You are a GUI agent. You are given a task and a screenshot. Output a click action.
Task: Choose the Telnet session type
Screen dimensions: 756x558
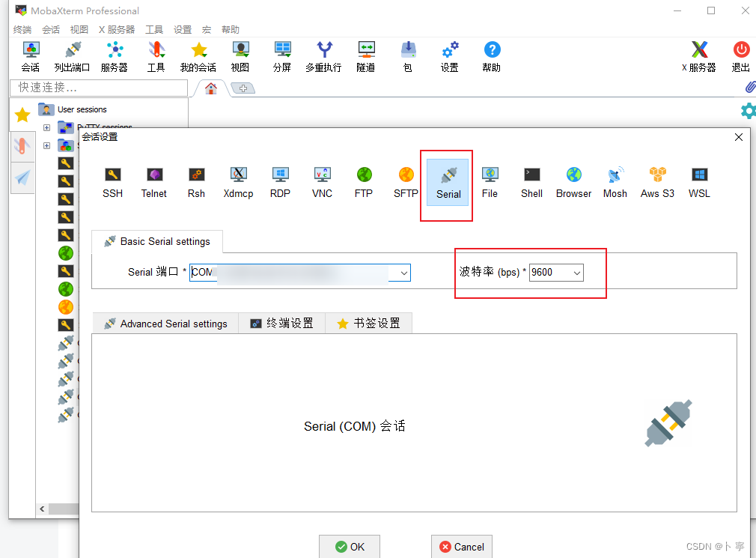(153, 183)
